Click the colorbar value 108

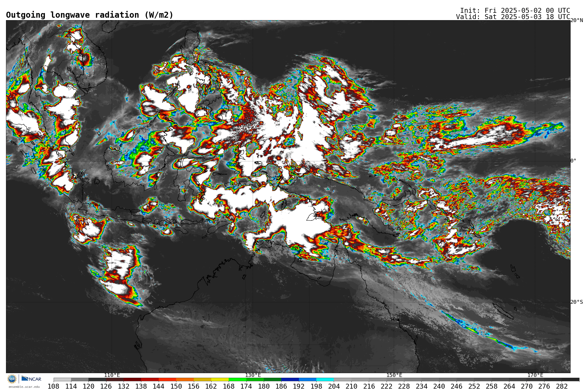[54, 386]
